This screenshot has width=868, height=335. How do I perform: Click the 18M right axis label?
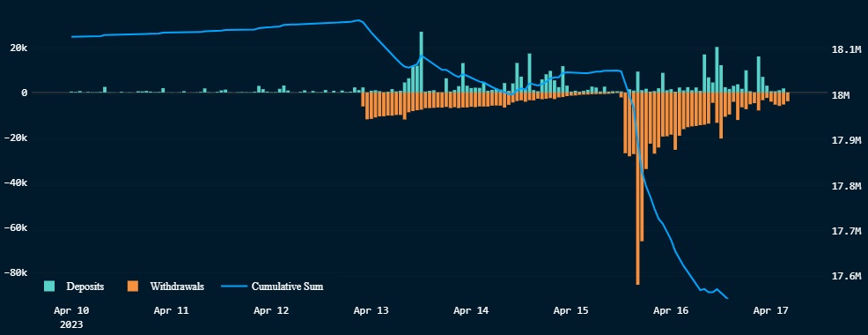(x=841, y=95)
